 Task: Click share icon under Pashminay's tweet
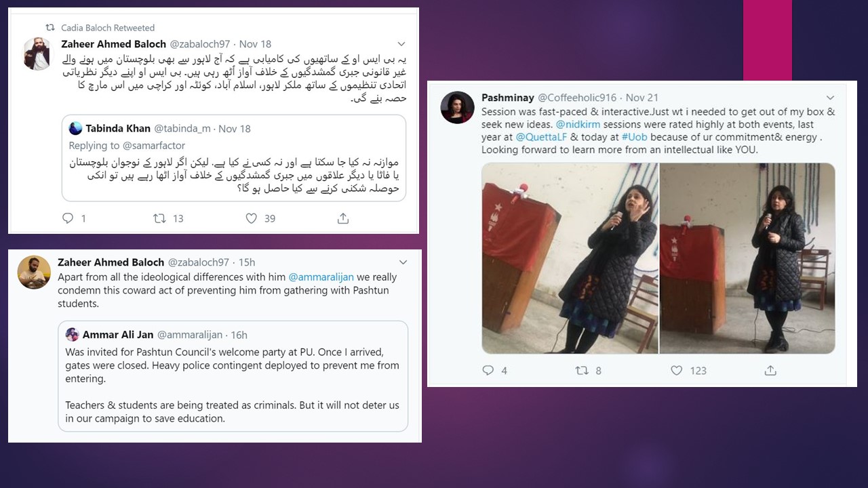click(770, 370)
